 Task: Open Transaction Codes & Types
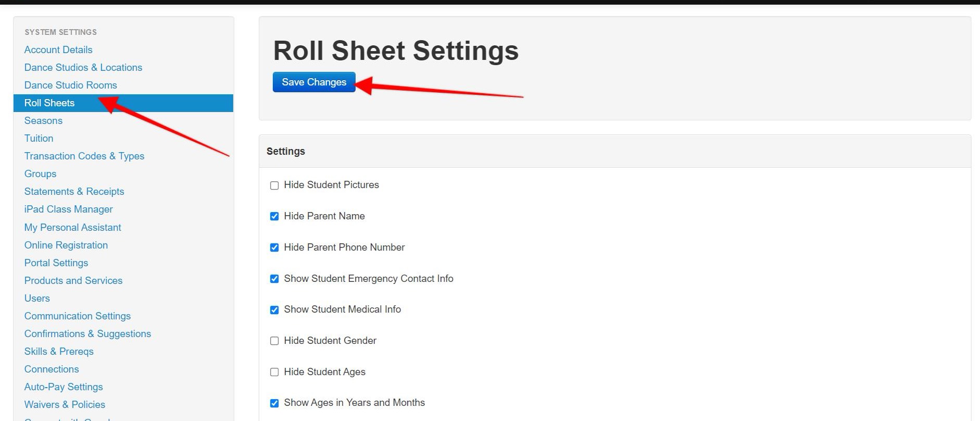click(x=84, y=156)
